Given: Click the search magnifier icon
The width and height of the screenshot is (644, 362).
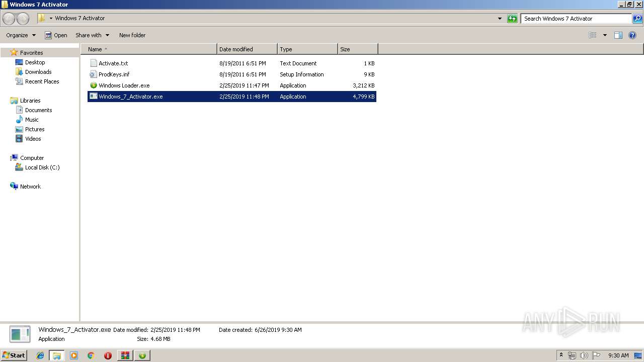Looking at the screenshot, I should 637,19.
